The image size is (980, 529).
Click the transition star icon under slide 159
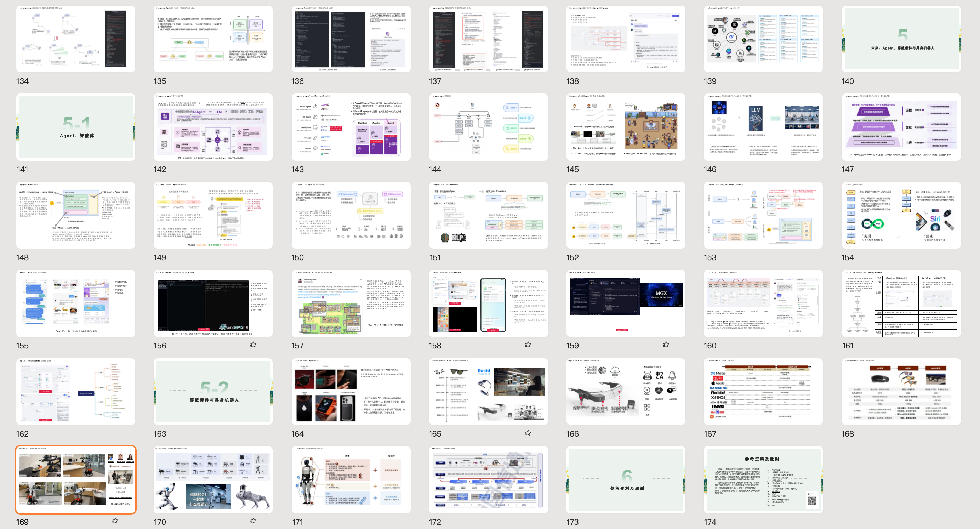click(666, 345)
